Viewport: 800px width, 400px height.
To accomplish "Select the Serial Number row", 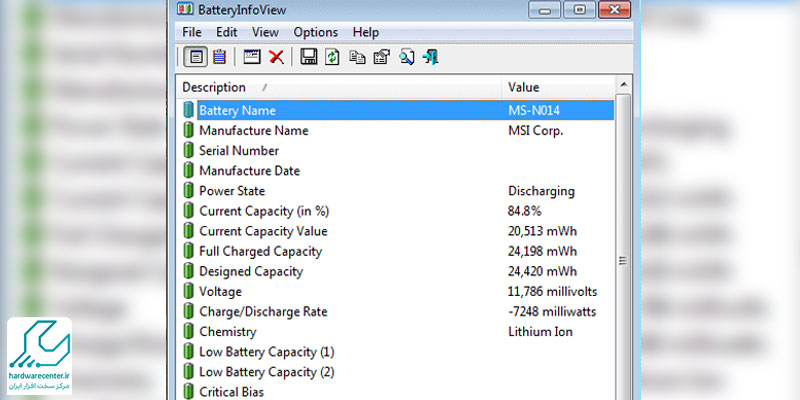I will point(396,151).
